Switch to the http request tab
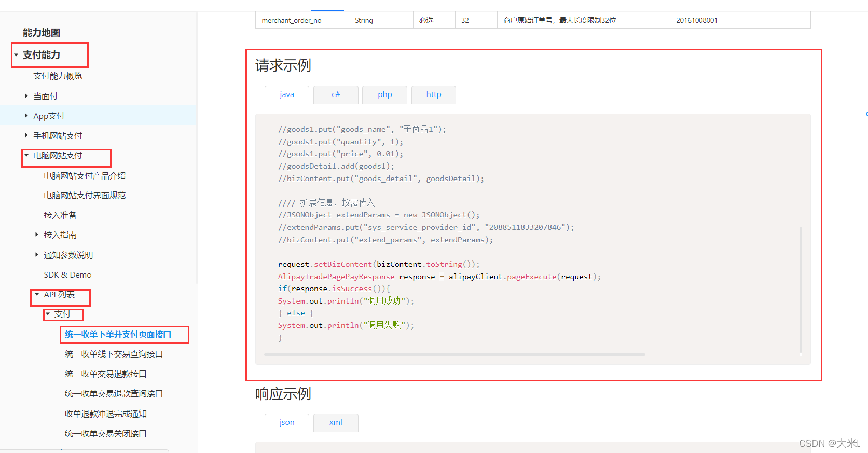The image size is (868, 453). point(434,94)
